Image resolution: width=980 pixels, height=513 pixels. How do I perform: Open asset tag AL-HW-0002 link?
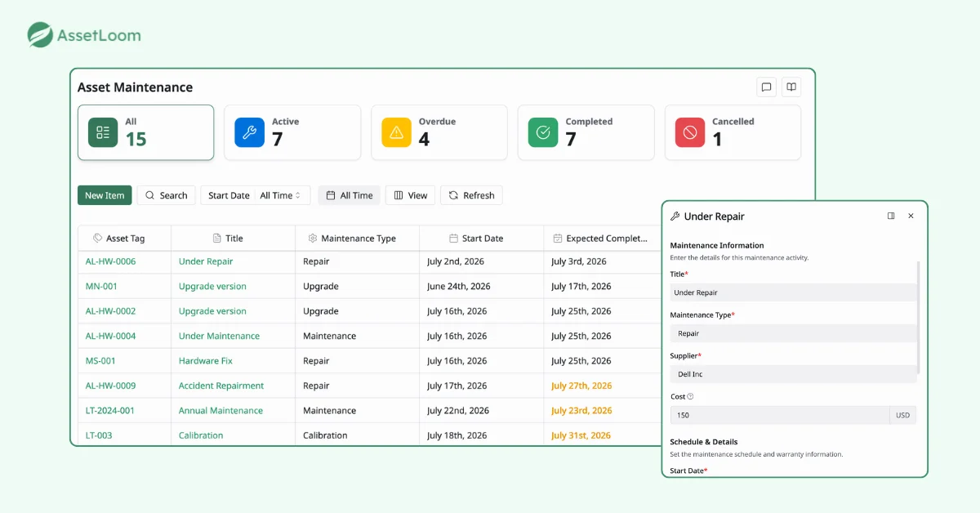[x=111, y=311]
